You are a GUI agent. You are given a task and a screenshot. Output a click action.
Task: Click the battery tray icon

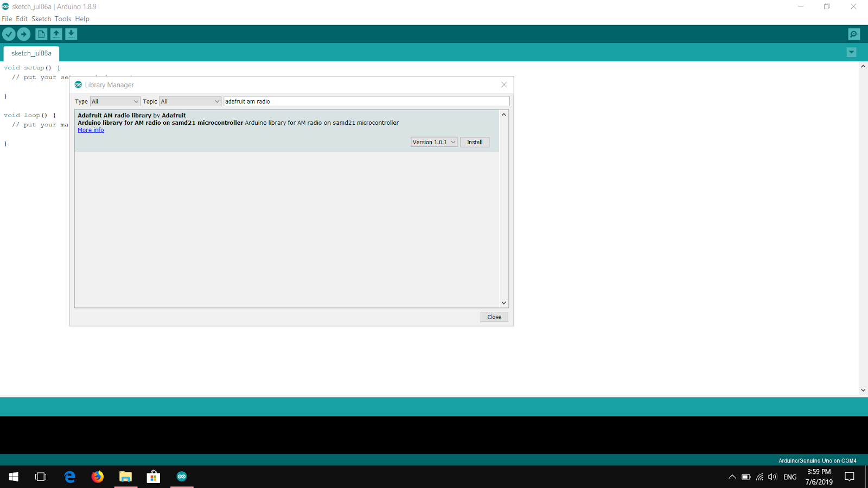(746, 477)
